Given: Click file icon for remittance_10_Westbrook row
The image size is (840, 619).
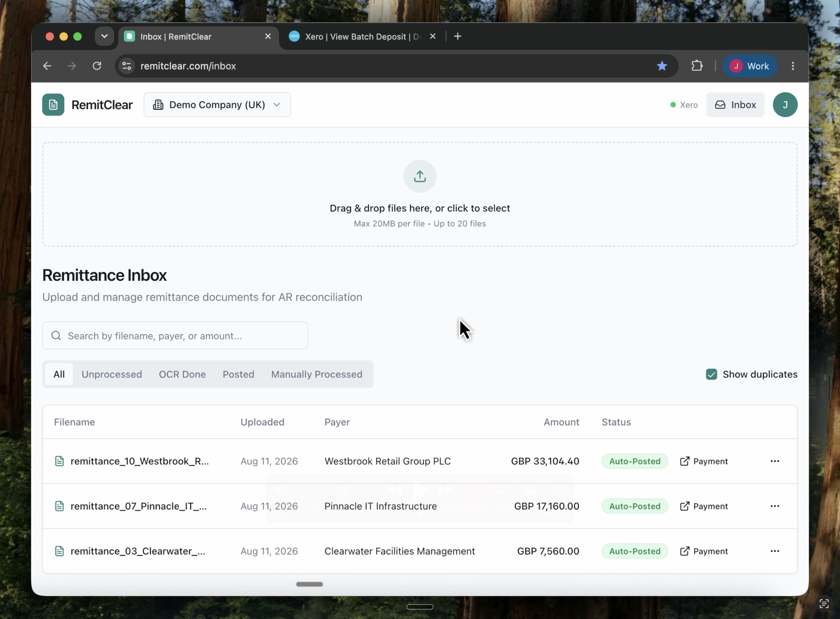Looking at the screenshot, I should click(59, 461).
